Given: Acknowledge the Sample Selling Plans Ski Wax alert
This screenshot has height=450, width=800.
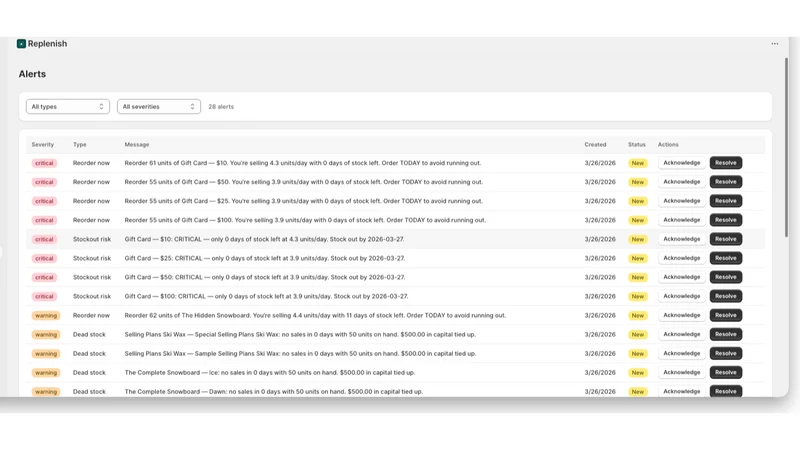Looking at the screenshot, I should point(682,353).
